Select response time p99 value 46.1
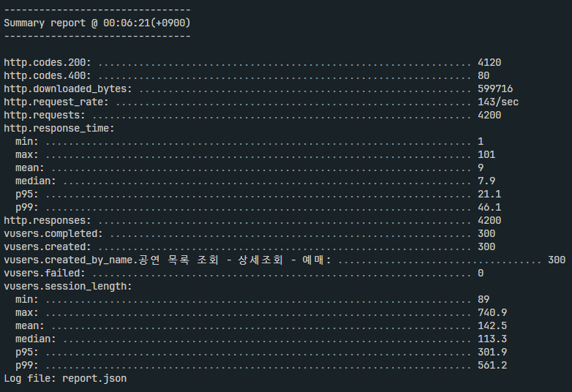The height and width of the screenshot is (392, 572). [489, 207]
